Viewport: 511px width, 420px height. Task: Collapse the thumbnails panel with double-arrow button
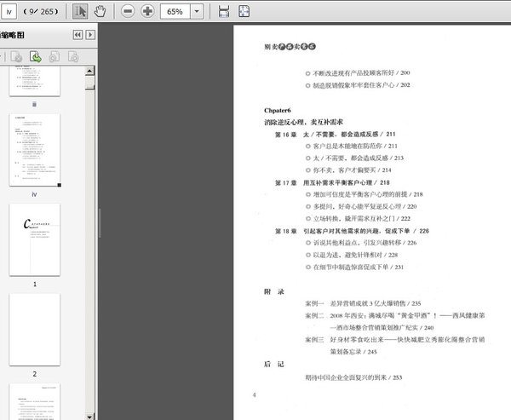(78, 35)
